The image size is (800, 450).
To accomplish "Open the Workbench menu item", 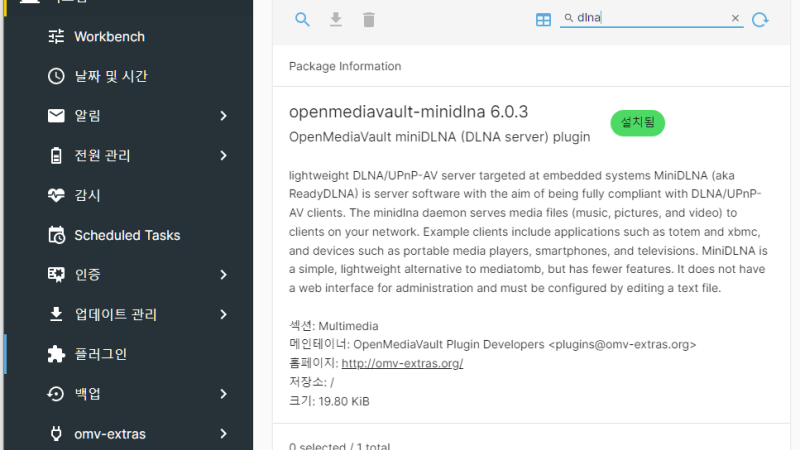I will (129, 37).
